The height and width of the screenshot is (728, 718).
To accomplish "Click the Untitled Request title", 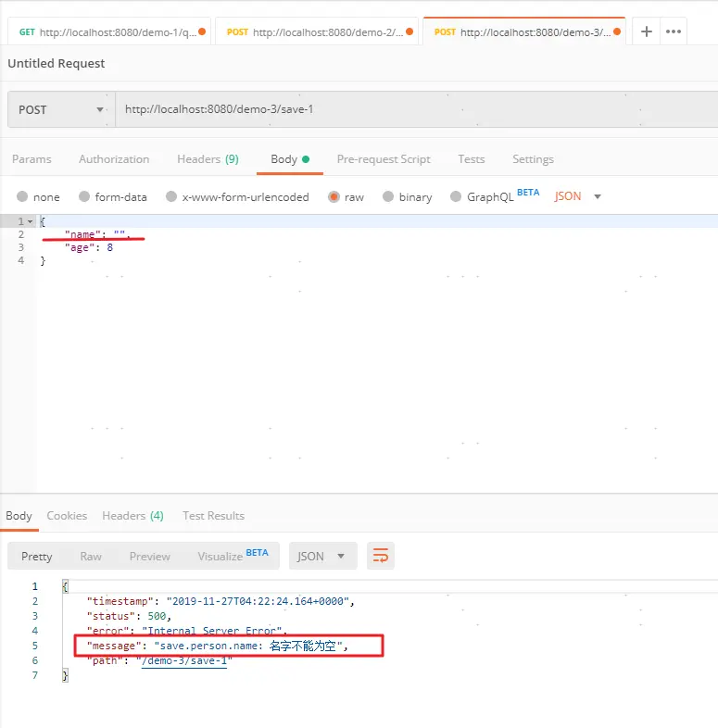I will pos(57,64).
